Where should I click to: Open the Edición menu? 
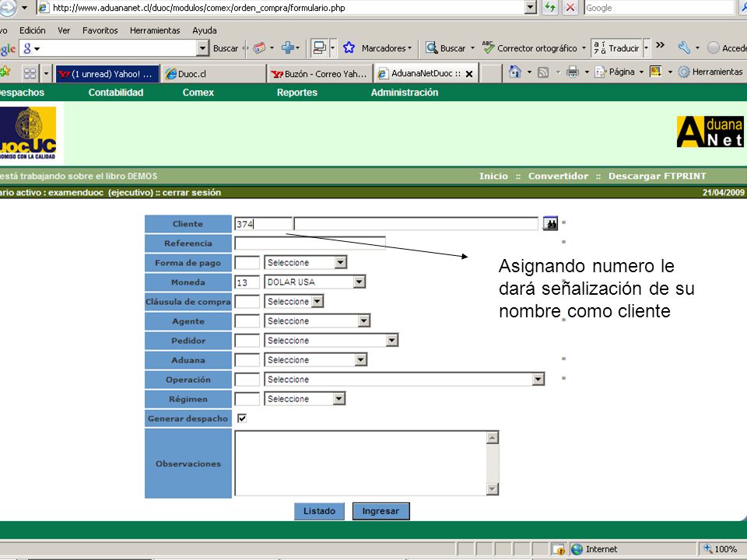tap(33, 30)
